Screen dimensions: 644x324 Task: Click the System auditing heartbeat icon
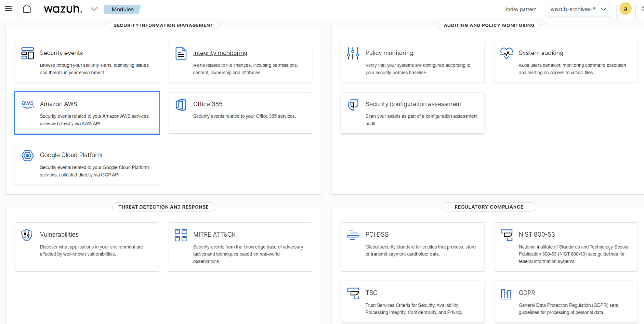click(x=506, y=53)
